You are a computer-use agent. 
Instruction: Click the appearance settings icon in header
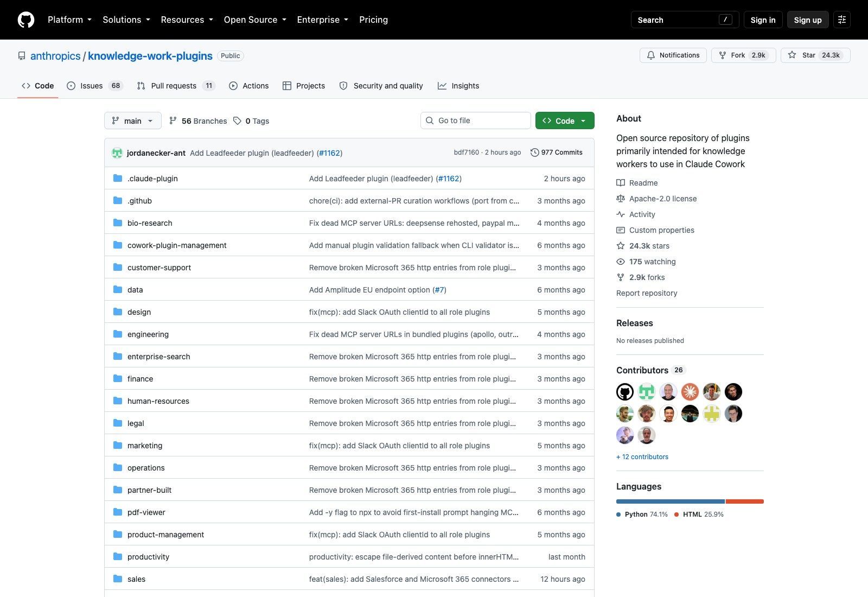pos(842,20)
